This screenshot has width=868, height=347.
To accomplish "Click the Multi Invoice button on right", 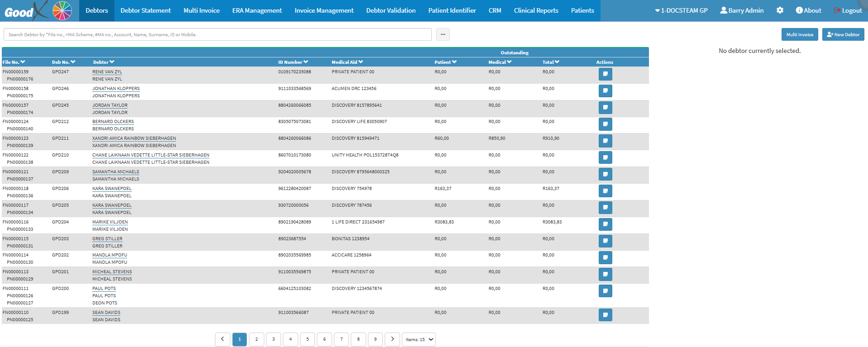I will pyautogui.click(x=799, y=34).
